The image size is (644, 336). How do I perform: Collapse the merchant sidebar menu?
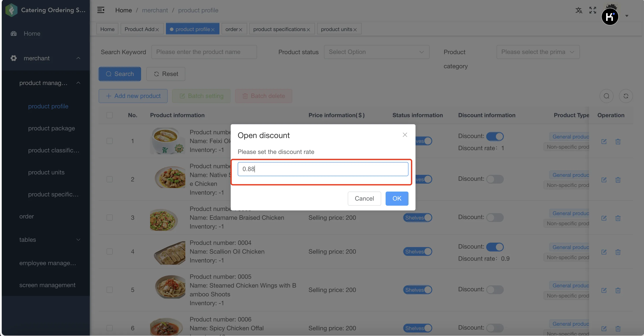tap(46, 58)
